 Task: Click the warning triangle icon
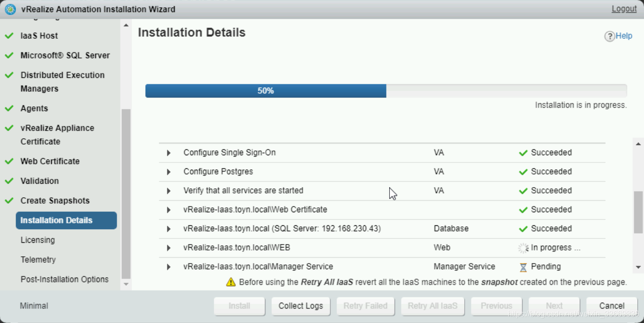231,282
